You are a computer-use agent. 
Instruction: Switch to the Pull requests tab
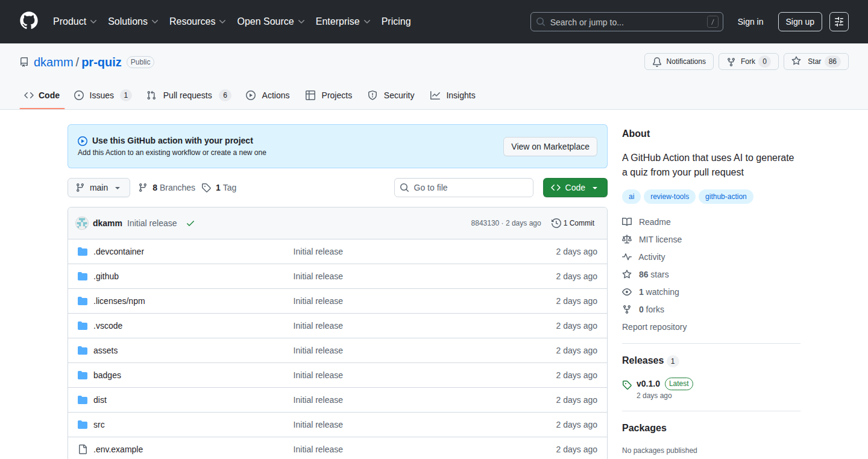189,95
